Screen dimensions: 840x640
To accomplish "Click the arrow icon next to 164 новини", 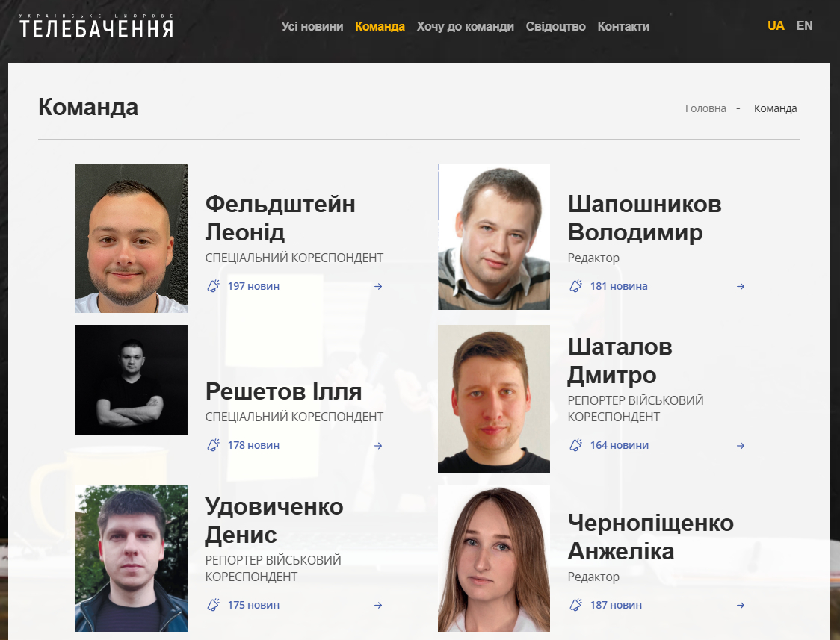I will coord(741,445).
